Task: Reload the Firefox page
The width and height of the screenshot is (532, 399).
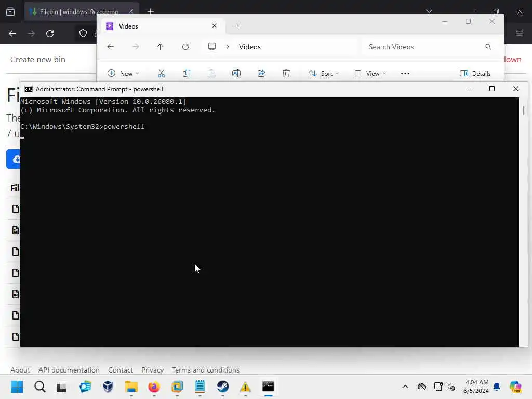Action: click(x=50, y=34)
